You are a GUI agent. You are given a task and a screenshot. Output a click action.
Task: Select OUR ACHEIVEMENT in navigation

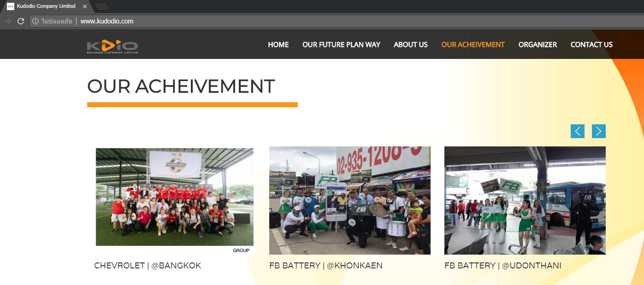pos(473,45)
